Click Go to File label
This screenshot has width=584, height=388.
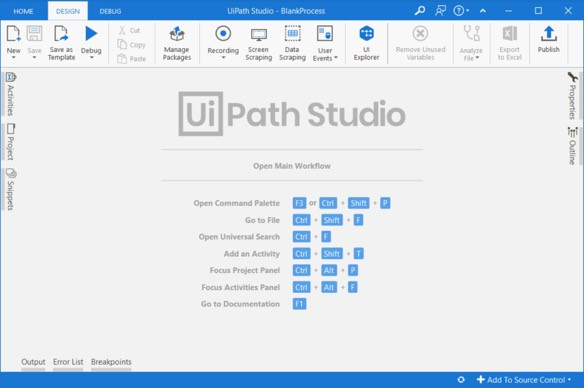click(x=262, y=220)
